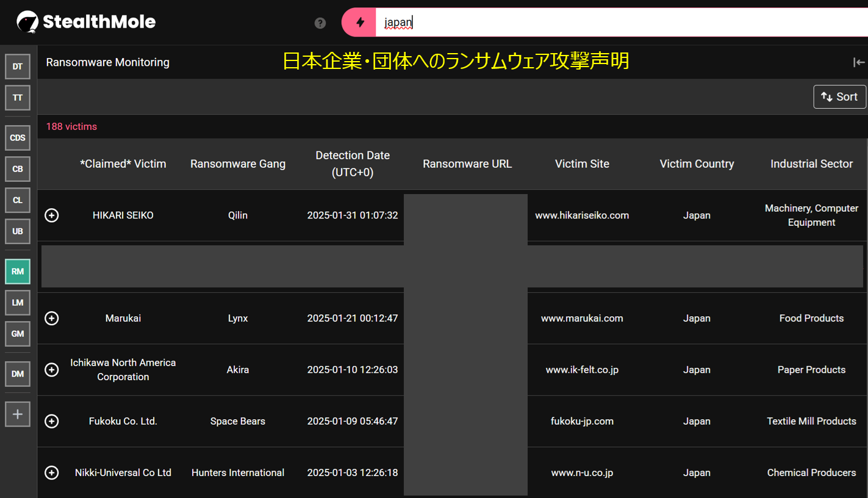
Task: Expand the Ichikawa North America Corporation row
Action: click(52, 370)
